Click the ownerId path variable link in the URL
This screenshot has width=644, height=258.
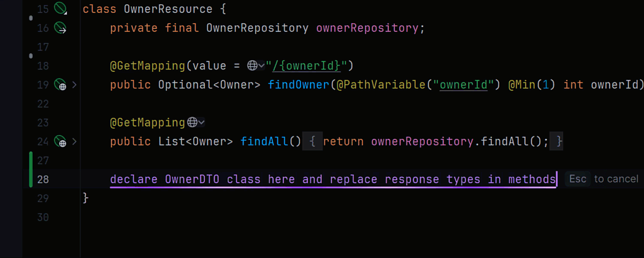(x=313, y=66)
